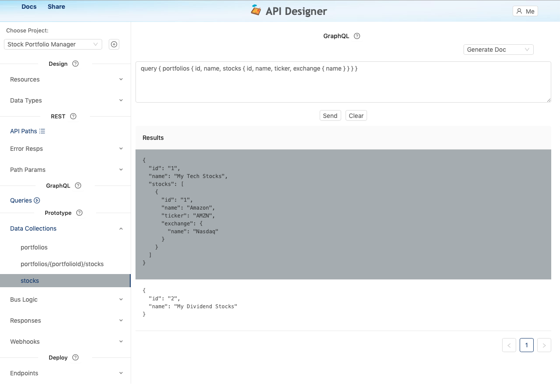The image size is (560, 392).
Task: Select the portfolios data collection
Action: (x=34, y=247)
